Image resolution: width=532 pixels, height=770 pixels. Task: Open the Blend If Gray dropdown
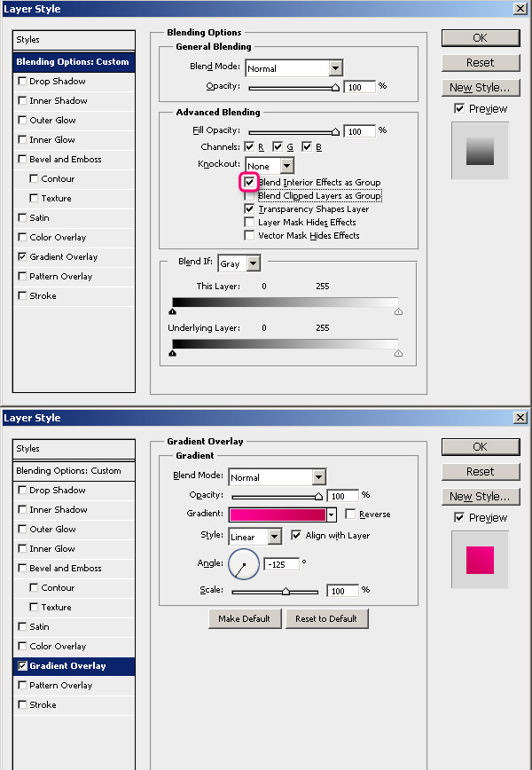click(253, 263)
